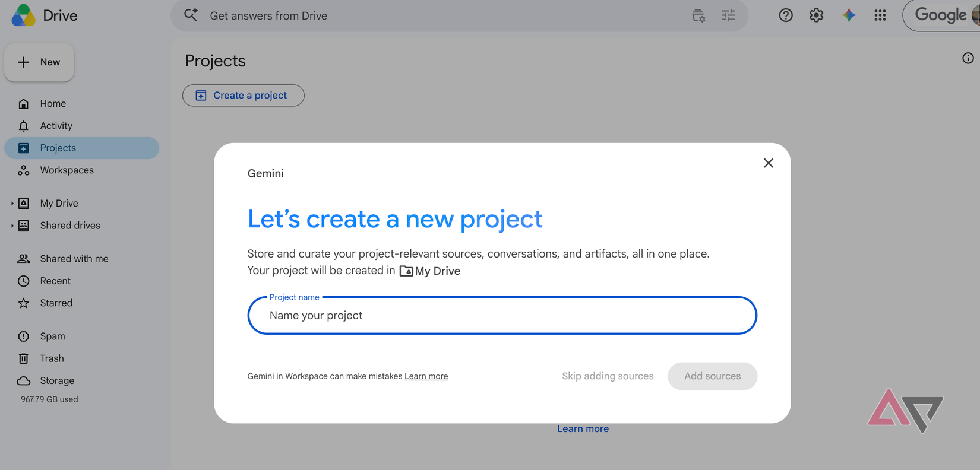Open the Learn more link below the dialog

(583, 429)
